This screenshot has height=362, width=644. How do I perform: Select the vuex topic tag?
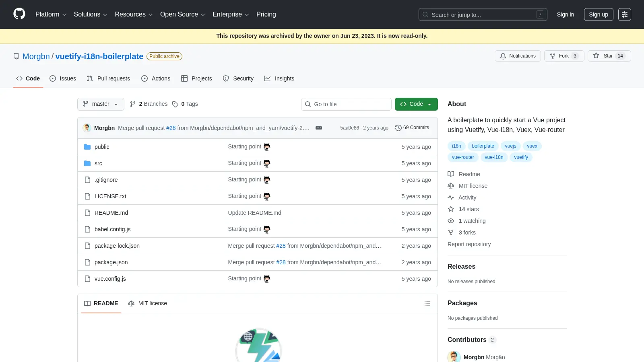tap(532, 146)
